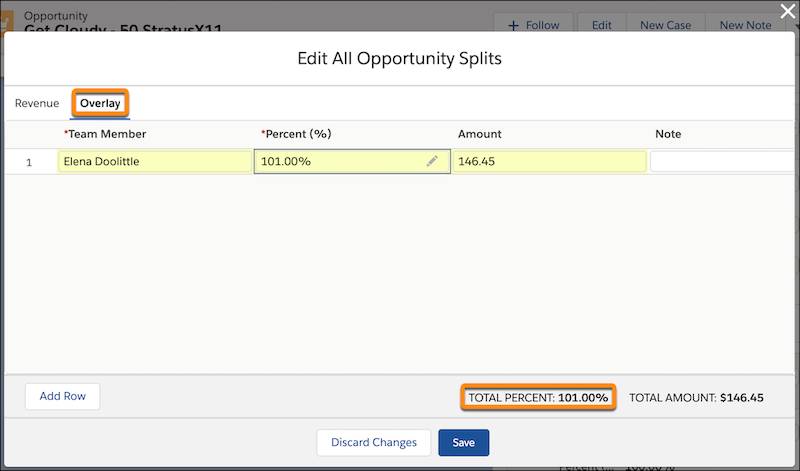
Task: Click the Edit button on Opportunity page
Action: 602,25
